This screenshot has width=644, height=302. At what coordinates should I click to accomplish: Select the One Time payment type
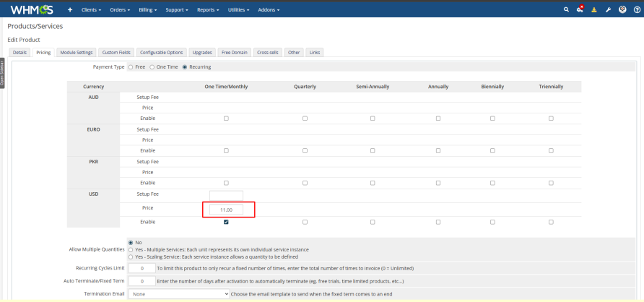click(152, 66)
